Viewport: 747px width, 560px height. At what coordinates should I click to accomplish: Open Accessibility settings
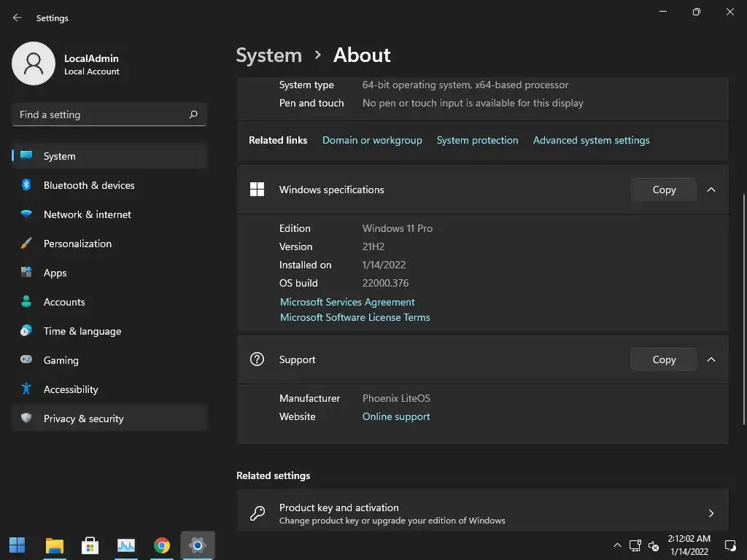click(x=109, y=389)
